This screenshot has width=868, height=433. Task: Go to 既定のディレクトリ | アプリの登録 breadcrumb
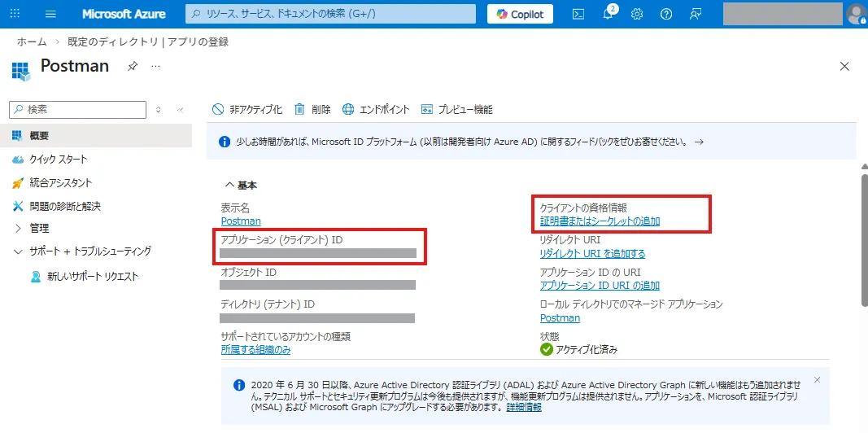[148, 42]
